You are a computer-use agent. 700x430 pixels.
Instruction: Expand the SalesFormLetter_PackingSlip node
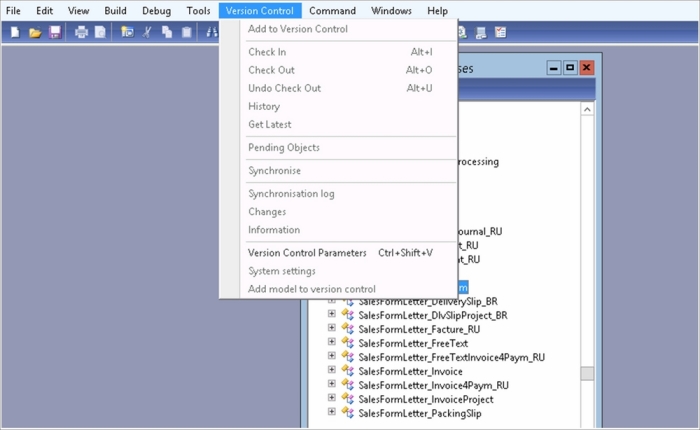tap(331, 412)
